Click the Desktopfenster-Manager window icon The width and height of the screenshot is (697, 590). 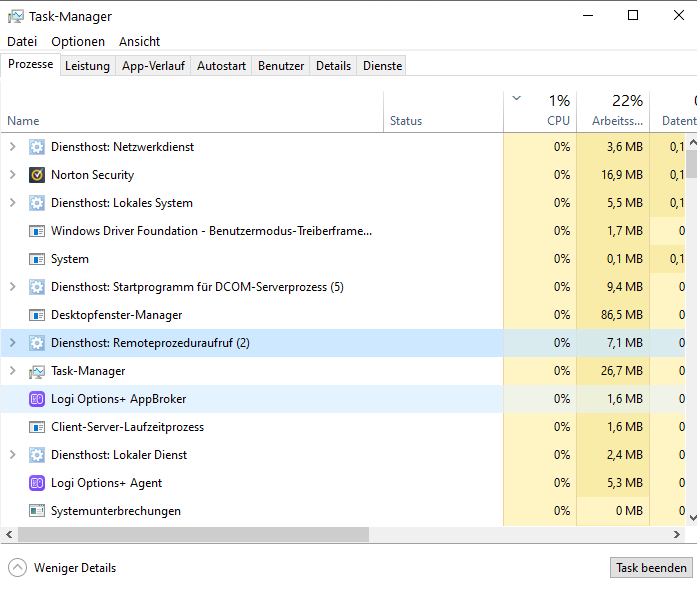[x=37, y=315]
